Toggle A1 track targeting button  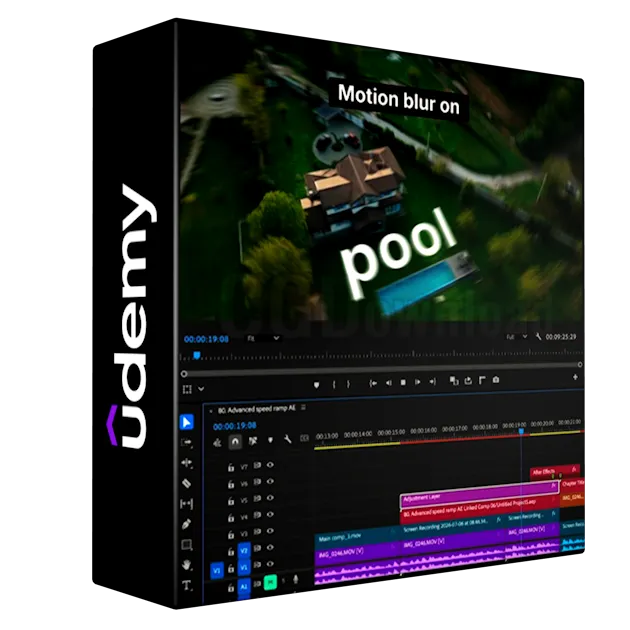[x=244, y=587]
